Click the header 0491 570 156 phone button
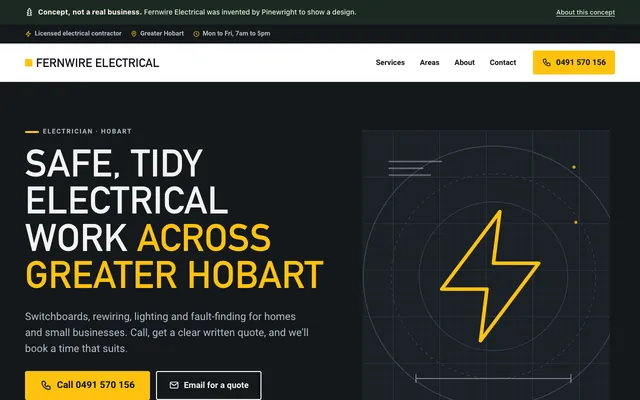Screen dimensions: 640x400 click(x=574, y=62)
